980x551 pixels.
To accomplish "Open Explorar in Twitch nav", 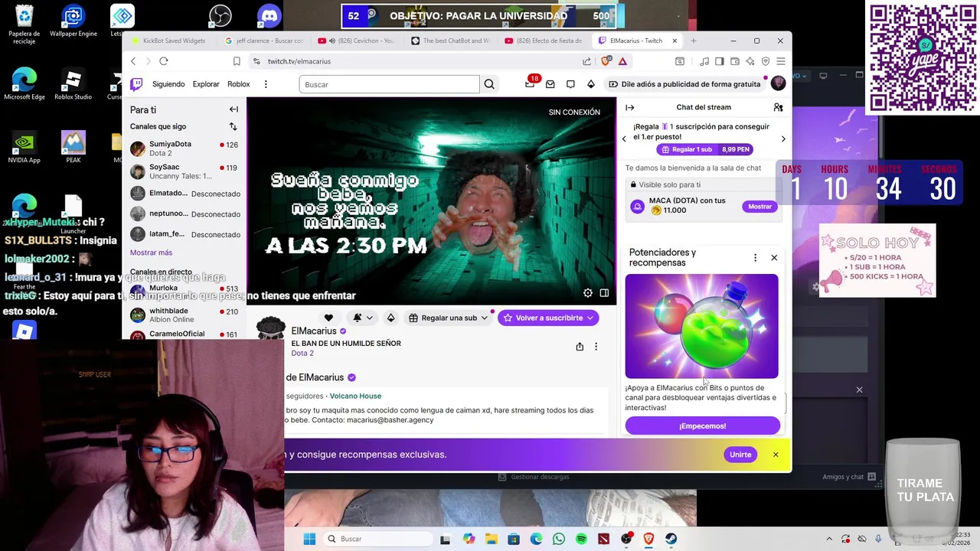I will [x=206, y=84].
